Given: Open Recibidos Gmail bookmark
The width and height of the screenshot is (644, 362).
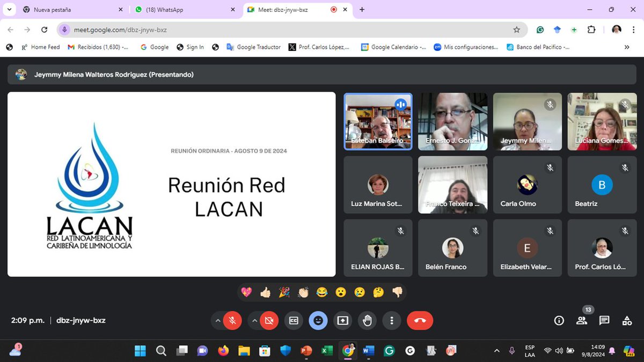Looking at the screenshot, I should [x=98, y=47].
